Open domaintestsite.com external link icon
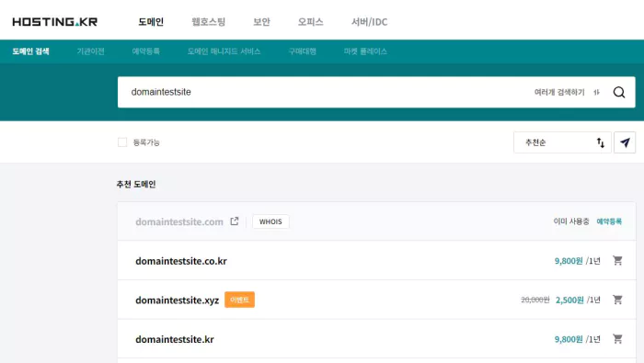Screen dimensions: 644x363 235,221
